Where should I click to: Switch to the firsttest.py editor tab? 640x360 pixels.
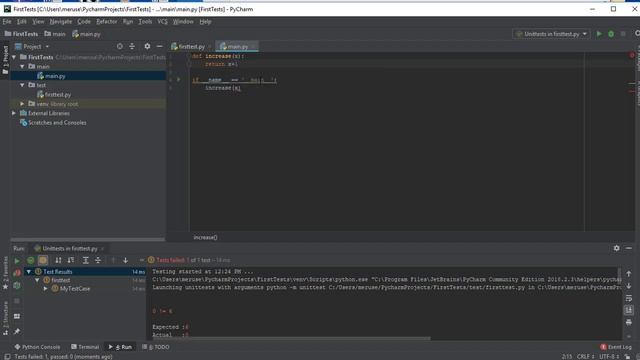point(191,47)
